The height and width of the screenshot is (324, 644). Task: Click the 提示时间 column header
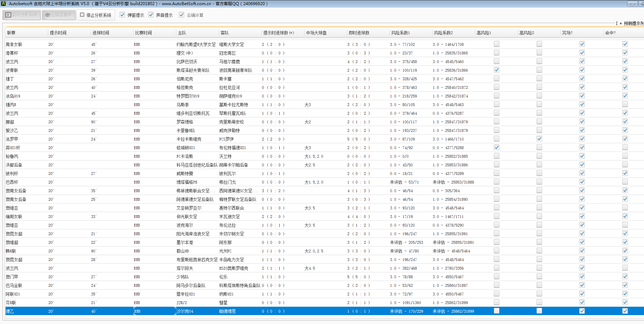(x=58, y=33)
